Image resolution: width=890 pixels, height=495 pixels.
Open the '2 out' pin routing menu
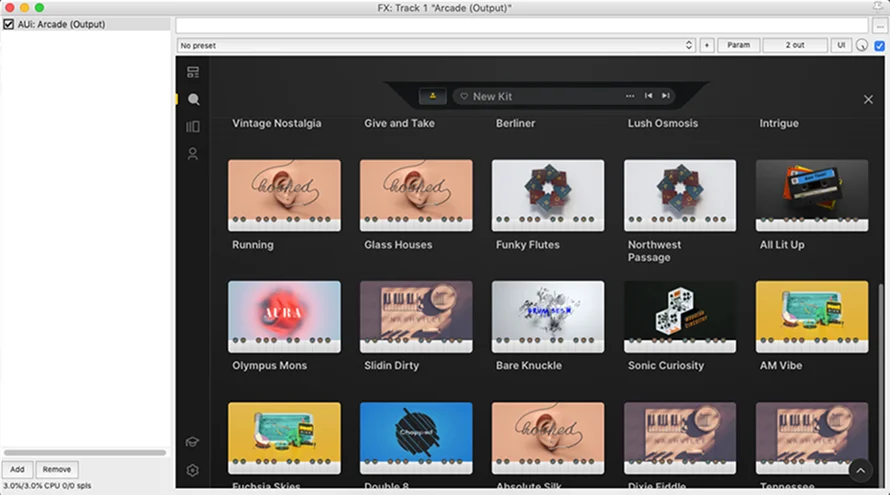tap(794, 45)
